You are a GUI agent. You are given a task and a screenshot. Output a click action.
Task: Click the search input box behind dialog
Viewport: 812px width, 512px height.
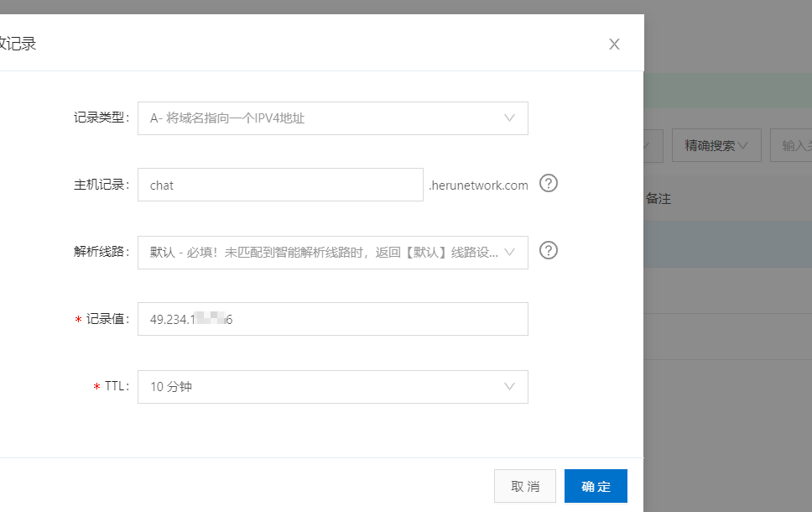(x=793, y=145)
